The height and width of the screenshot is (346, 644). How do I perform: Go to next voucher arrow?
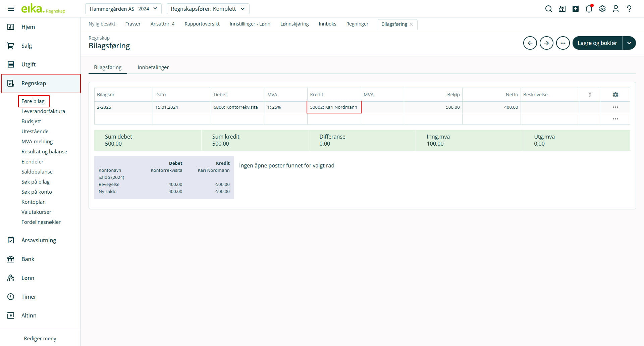tap(546, 43)
